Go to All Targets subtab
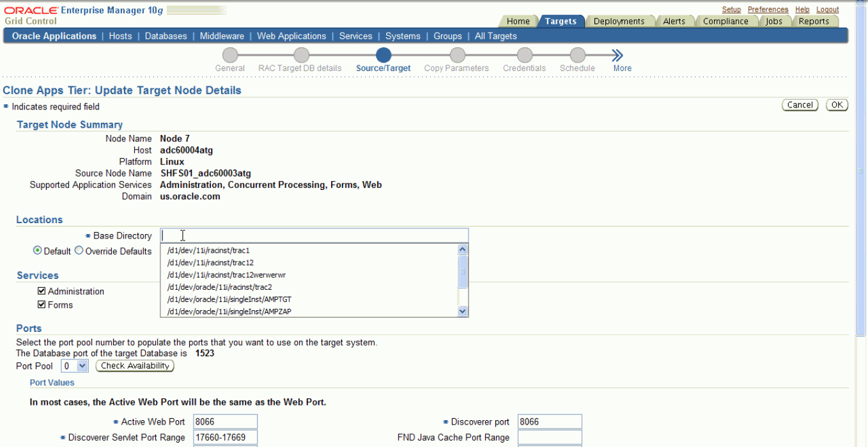 [496, 36]
